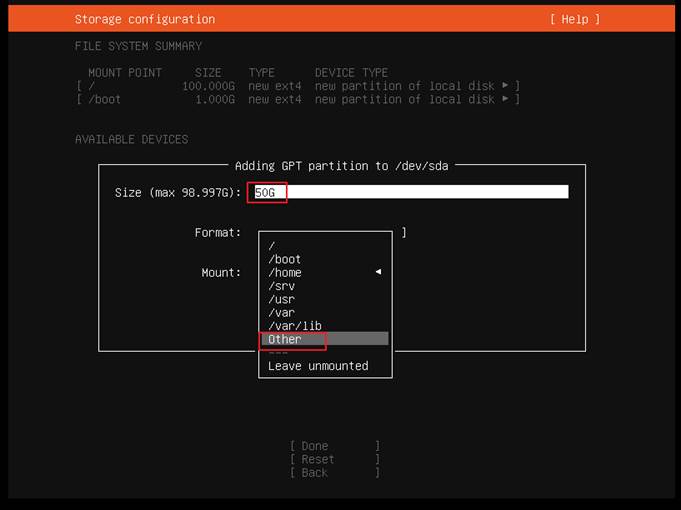The width and height of the screenshot is (681, 510).
Task: Open the Help button in header
Action: [x=575, y=19]
